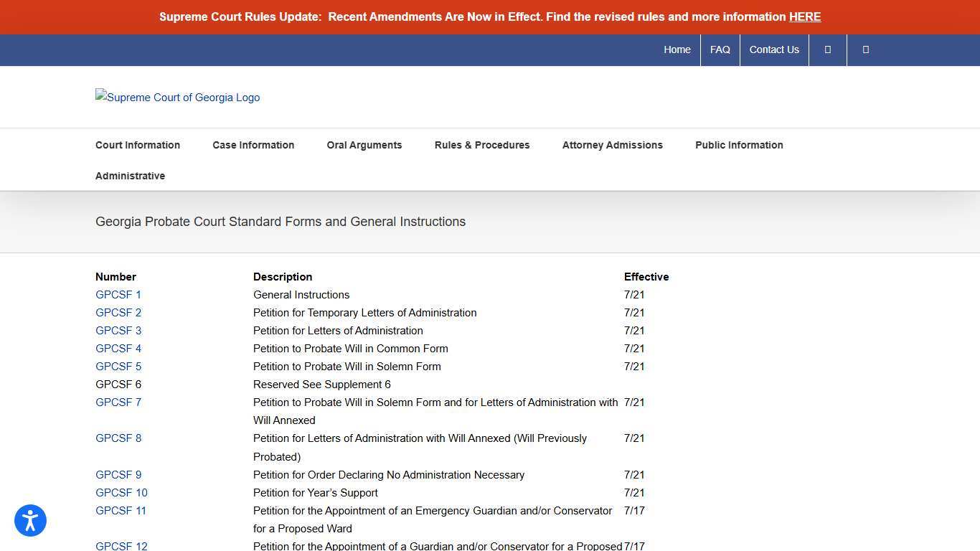Open the accessibility options widget
Image resolution: width=980 pixels, height=551 pixels.
(x=30, y=521)
